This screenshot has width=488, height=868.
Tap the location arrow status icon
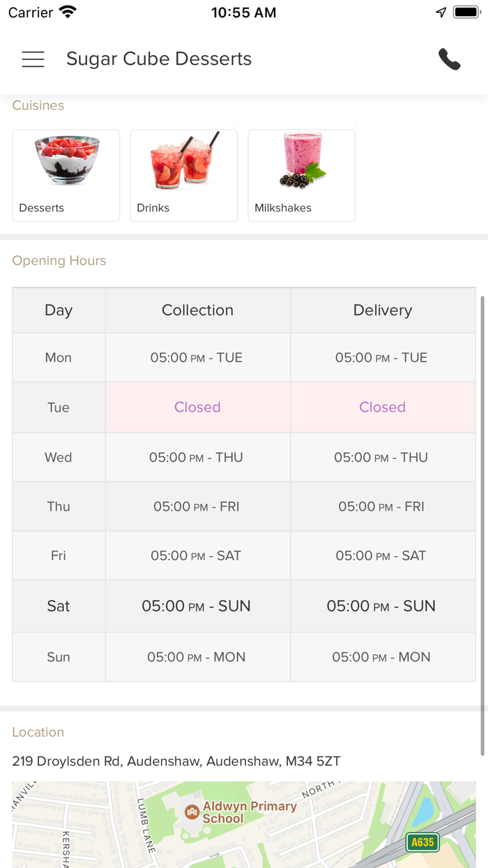441,13
